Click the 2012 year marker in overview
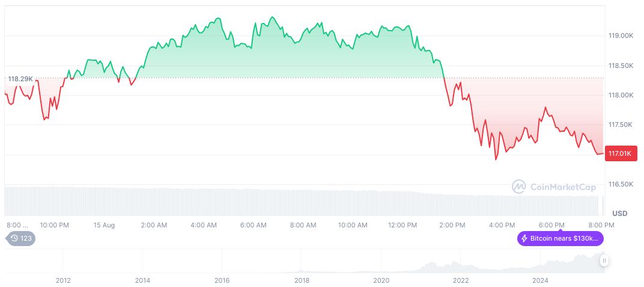 pos(63,280)
